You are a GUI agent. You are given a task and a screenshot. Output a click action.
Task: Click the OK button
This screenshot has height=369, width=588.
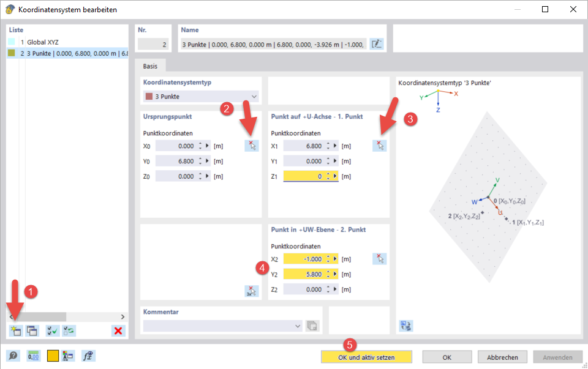click(447, 357)
